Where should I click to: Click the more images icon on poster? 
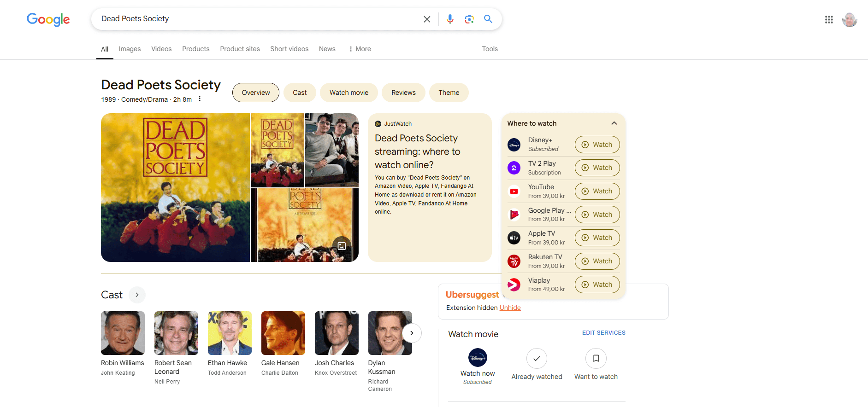tap(342, 246)
